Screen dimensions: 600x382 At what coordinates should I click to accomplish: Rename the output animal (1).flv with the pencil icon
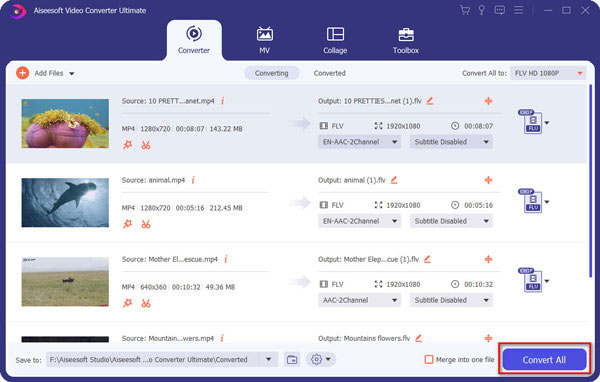coord(394,180)
